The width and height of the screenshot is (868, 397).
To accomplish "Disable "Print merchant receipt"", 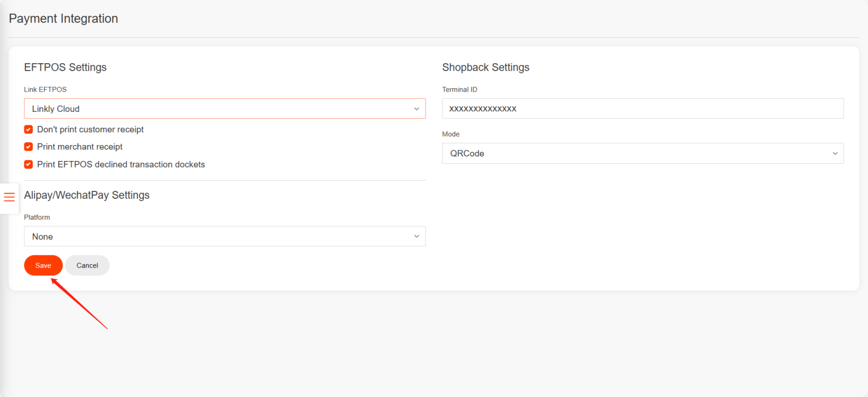I will pos(28,147).
